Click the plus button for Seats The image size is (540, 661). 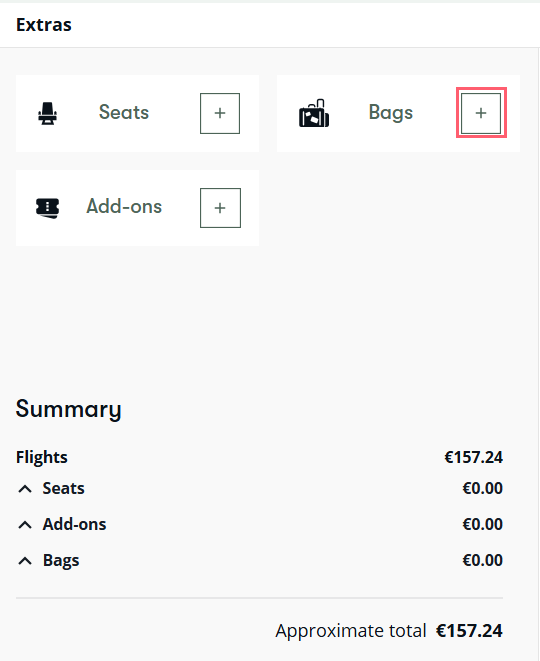click(220, 113)
